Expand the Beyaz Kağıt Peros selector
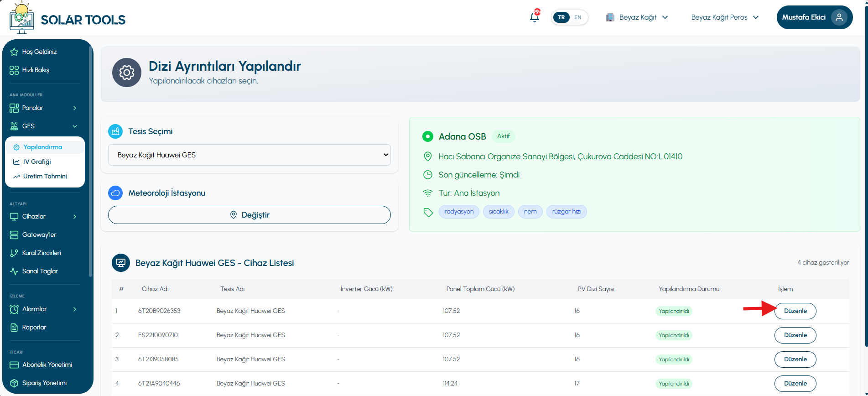This screenshot has width=868, height=396. pos(725,17)
